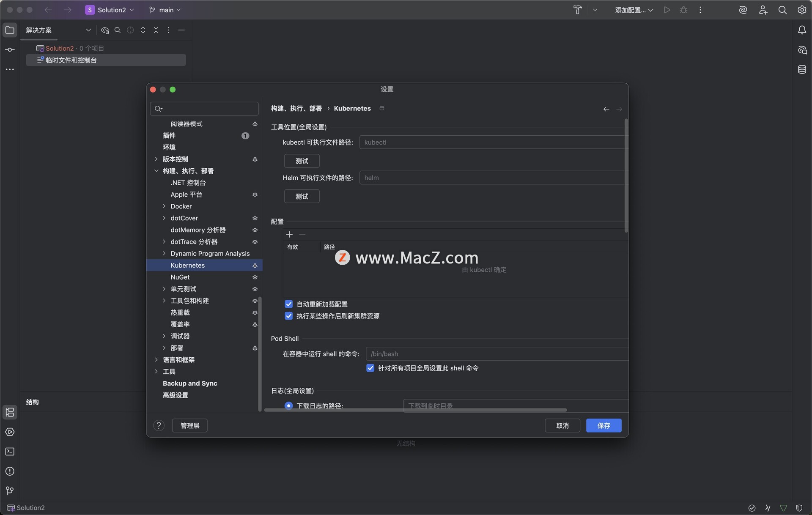Open Problems tool window icon
812x515 pixels.
point(10,471)
